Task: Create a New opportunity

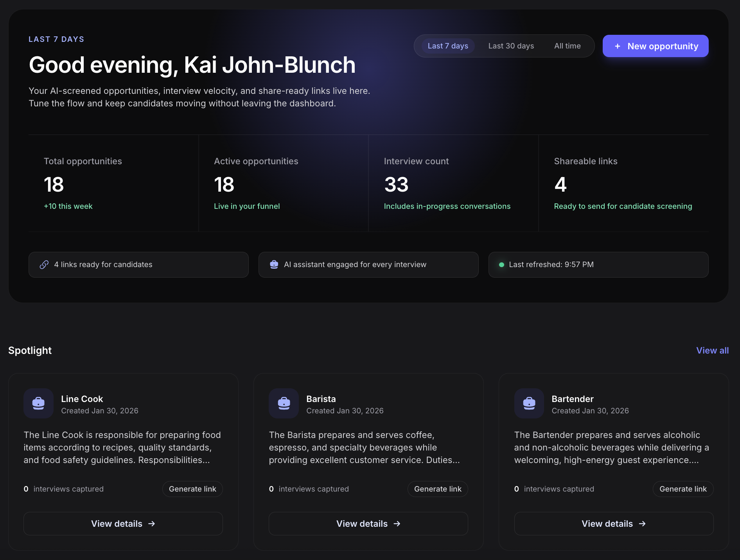Action: point(656,46)
